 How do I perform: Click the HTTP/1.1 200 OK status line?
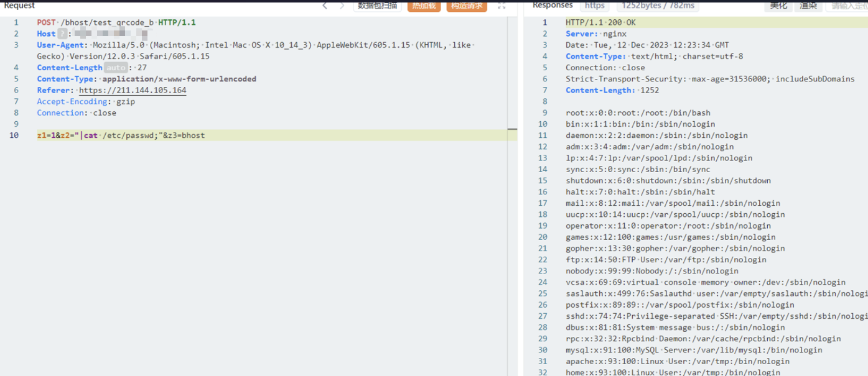click(x=600, y=22)
